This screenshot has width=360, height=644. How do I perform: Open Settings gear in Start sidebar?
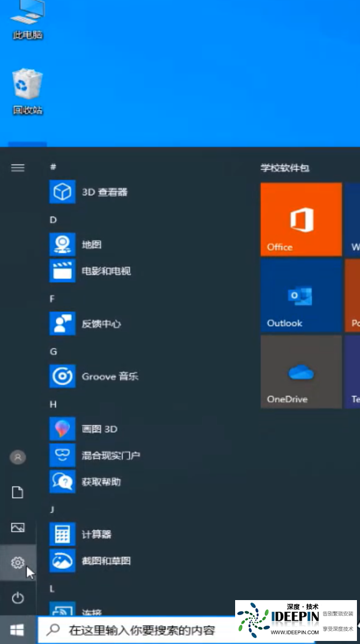coord(18,562)
